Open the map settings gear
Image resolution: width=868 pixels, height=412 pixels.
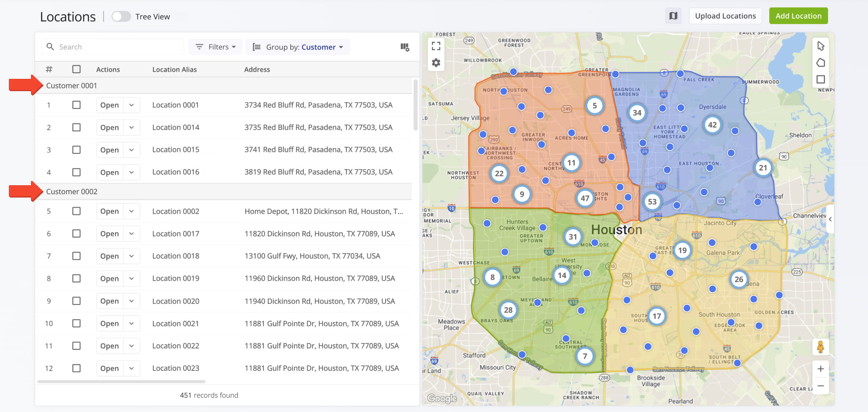point(436,63)
